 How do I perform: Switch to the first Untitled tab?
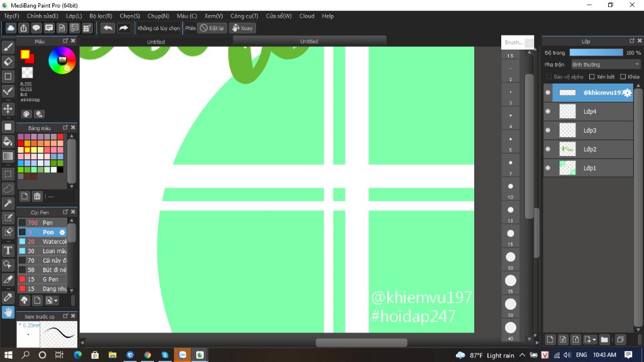point(156,41)
